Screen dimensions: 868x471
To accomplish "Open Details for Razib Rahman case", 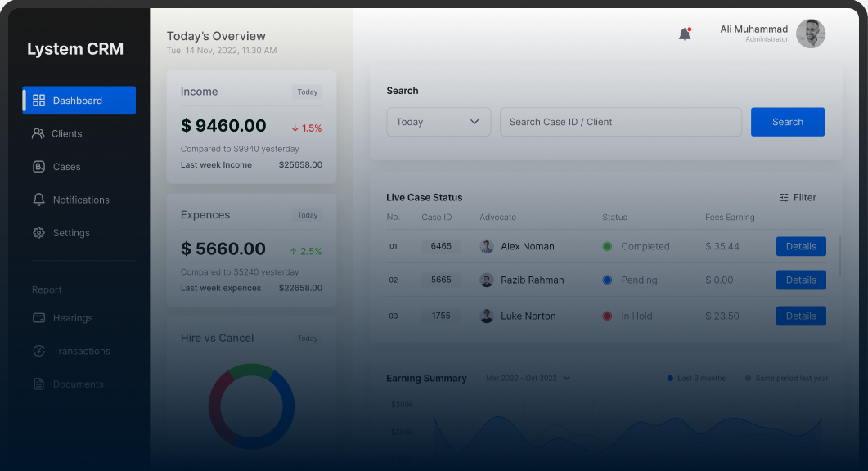I will (800, 280).
